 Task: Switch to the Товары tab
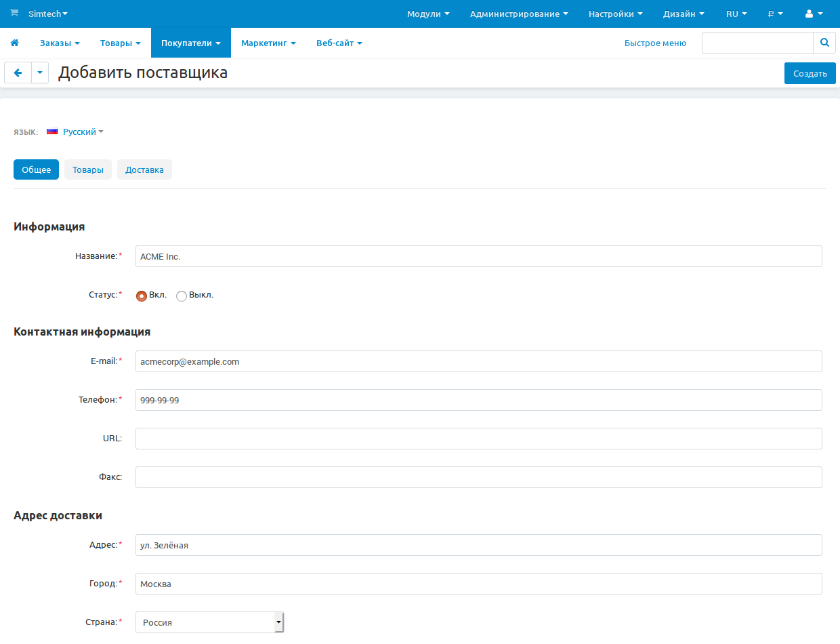point(88,169)
